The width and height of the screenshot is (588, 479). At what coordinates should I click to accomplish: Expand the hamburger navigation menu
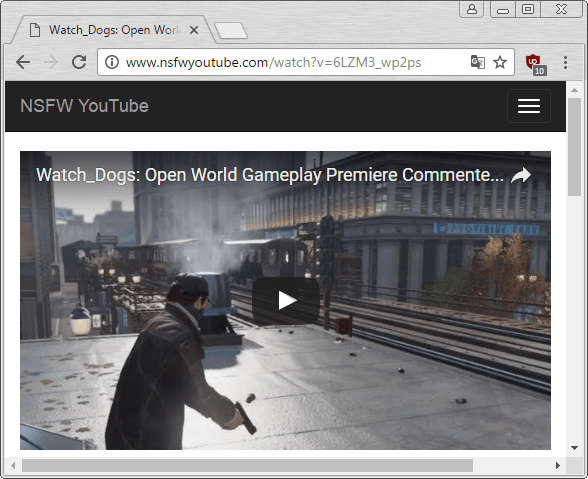tap(529, 106)
